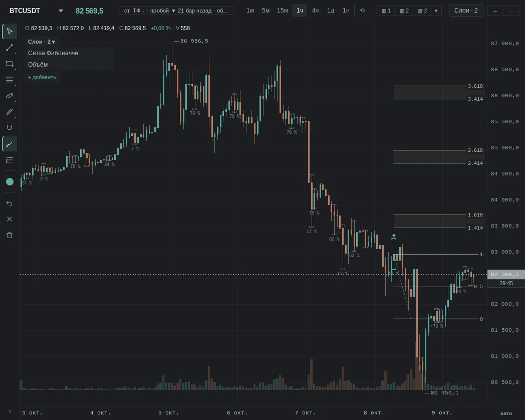Viewport: 525px width, 420px height.
Task: Switch to the 1д timeframe
Action: pos(331,11)
